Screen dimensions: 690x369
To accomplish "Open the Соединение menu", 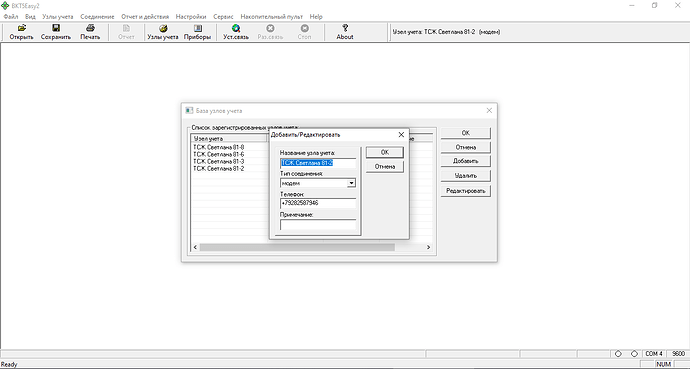I will [97, 17].
